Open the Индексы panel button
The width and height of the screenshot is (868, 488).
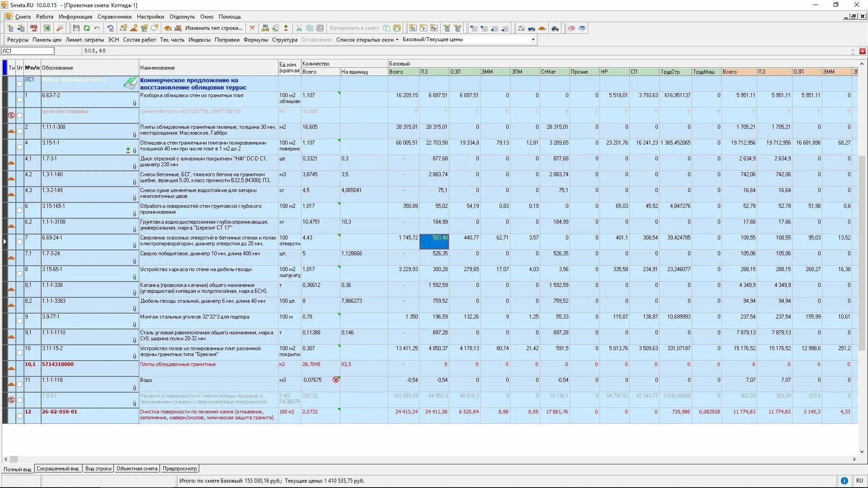(x=199, y=40)
